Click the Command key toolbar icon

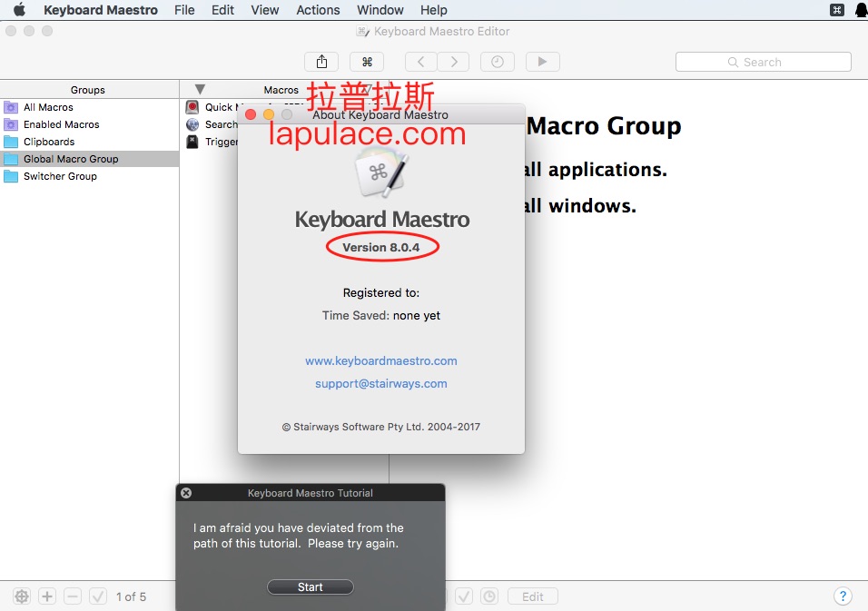pos(367,62)
